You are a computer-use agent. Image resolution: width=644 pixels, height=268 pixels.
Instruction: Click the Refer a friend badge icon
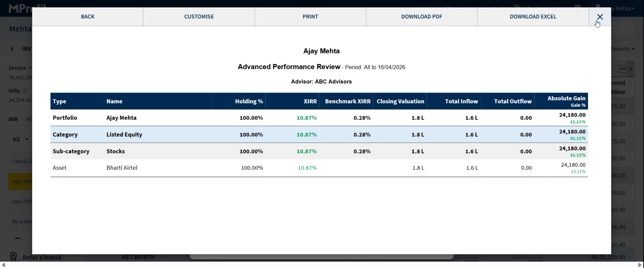pyautogui.click(x=13, y=257)
